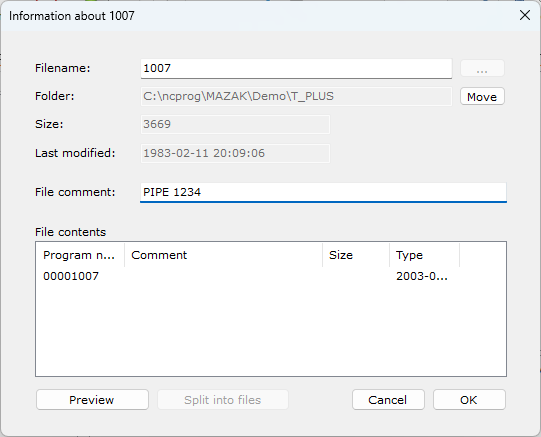This screenshot has height=437, width=541.
Task: Click the Move button next to Folder
Action: click(x=482, y=97)
